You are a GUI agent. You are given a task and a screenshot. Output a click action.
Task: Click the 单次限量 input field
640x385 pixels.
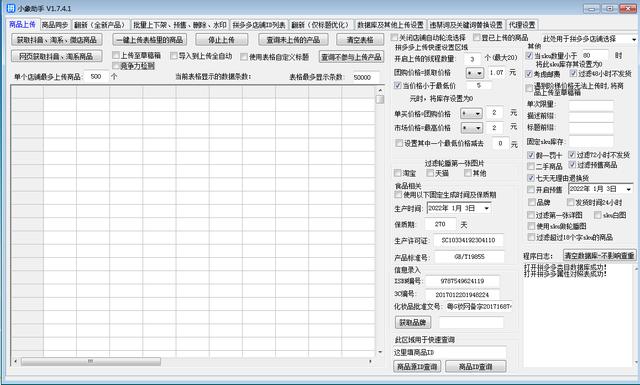[591, 105]
